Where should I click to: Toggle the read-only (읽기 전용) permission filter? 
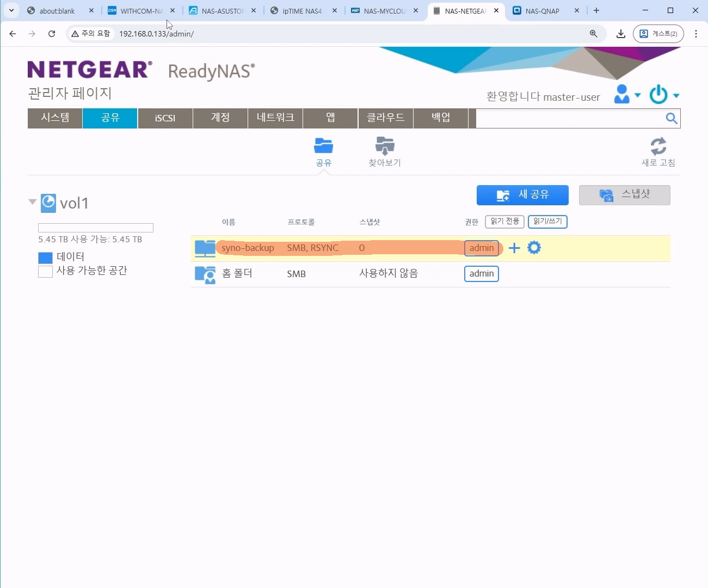tap(504, 222)
